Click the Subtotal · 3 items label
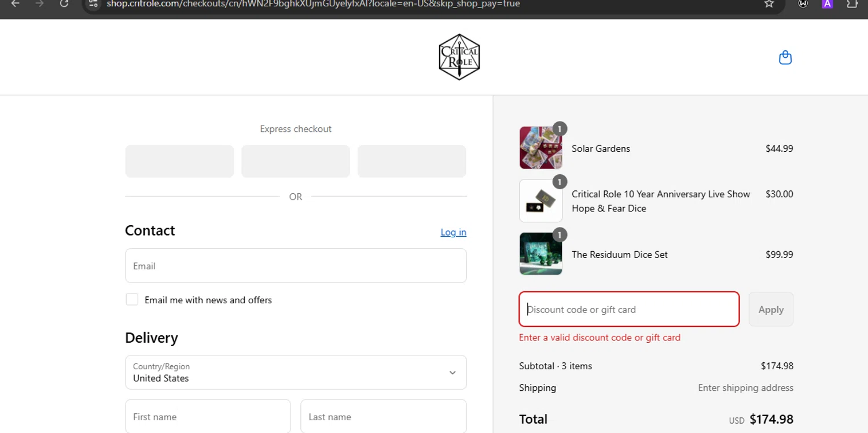The image size is (868, 433). (556, 366)
